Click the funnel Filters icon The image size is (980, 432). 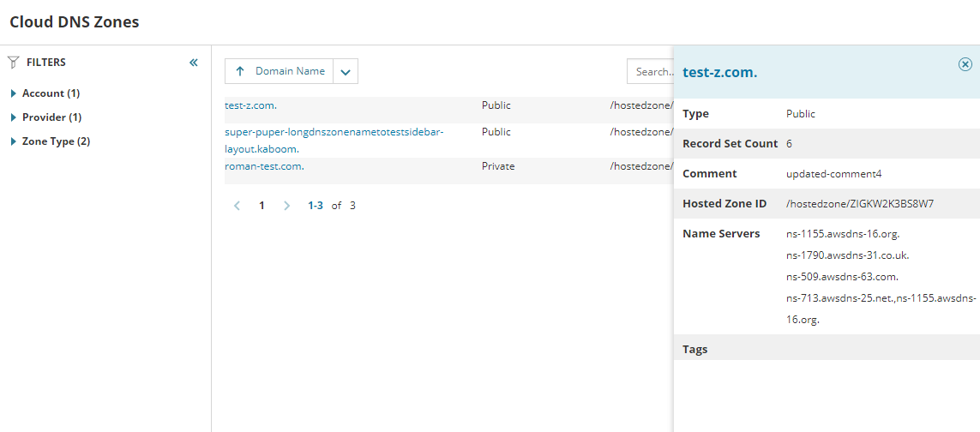(13, 63)
